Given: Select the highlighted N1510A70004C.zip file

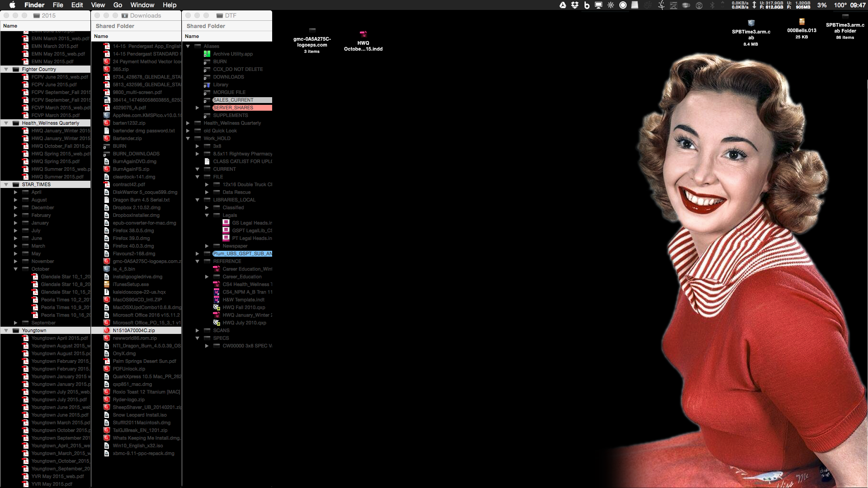Looking at the screenshot, I should [x=134, y=330].
